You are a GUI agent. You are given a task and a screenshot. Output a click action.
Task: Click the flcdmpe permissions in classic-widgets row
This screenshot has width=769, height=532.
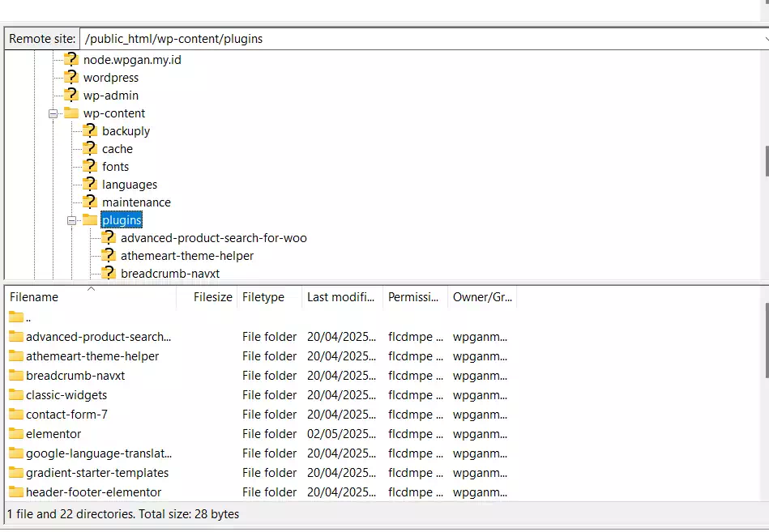(416, 395)
